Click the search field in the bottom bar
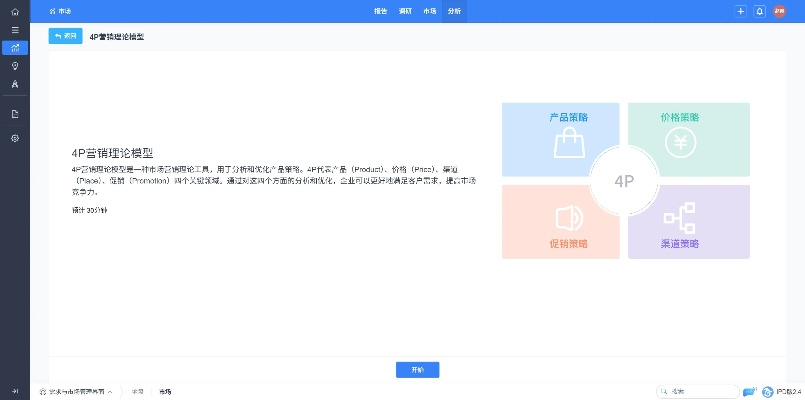Image resolution: width=805 pixels, height=400 pixels. pyautogui.click(x=695, y=392)
